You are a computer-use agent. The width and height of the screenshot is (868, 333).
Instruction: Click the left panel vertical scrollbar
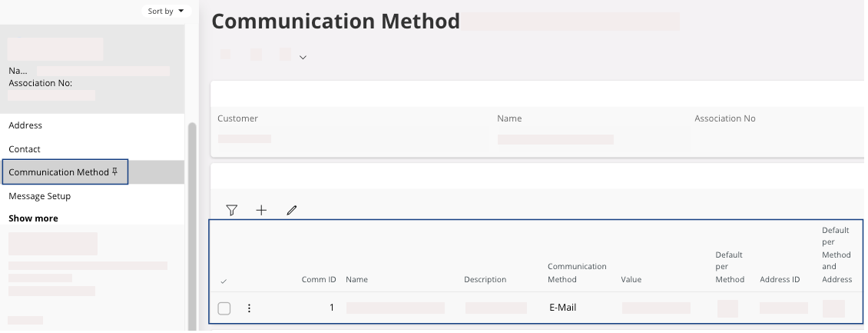point(192,223)
